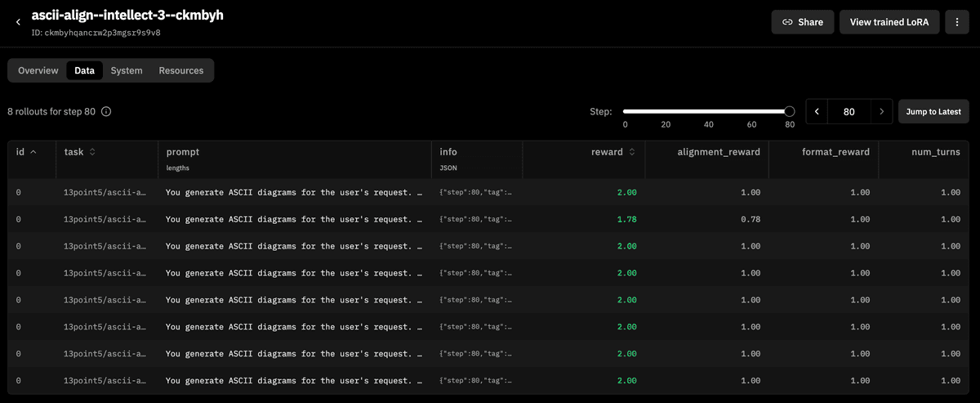Image resolution: width=980 pixels, height=403 pixels.
Task: Open View trained LoRA
Action: coord(889,22)
